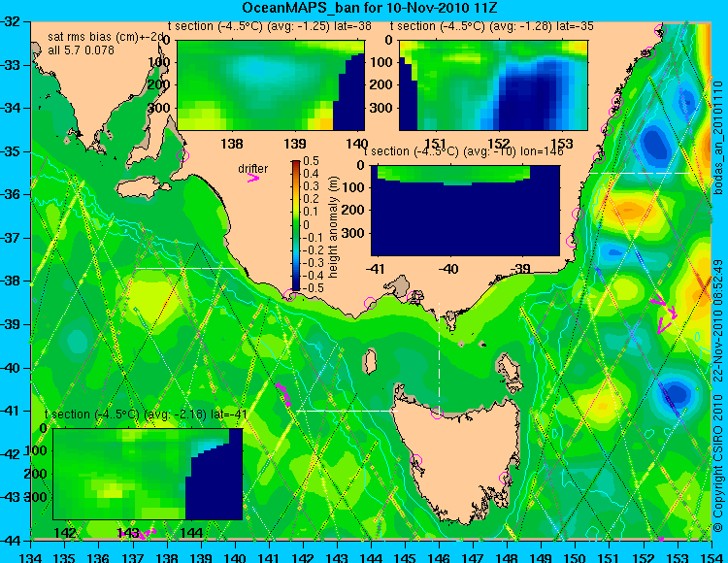Click latitude label -44 on the left axis
The image size is (728, 563).
[11, 541]
